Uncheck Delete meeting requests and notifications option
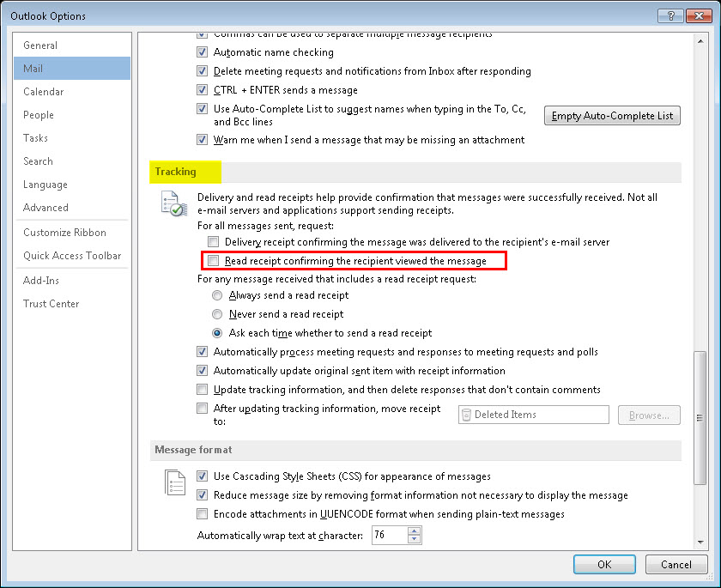Viewport: 721px width, 588px height. 202,70
